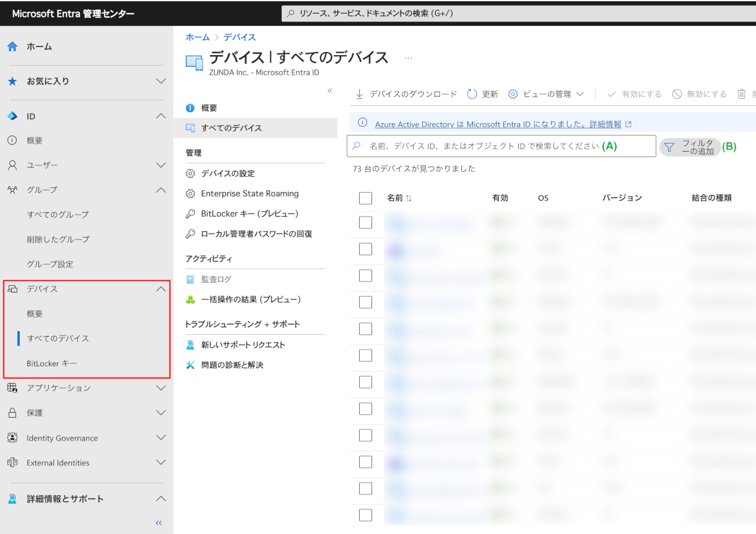
Task: Click the refresh 更新 circular icon
Action: click(x=472, y=94)
